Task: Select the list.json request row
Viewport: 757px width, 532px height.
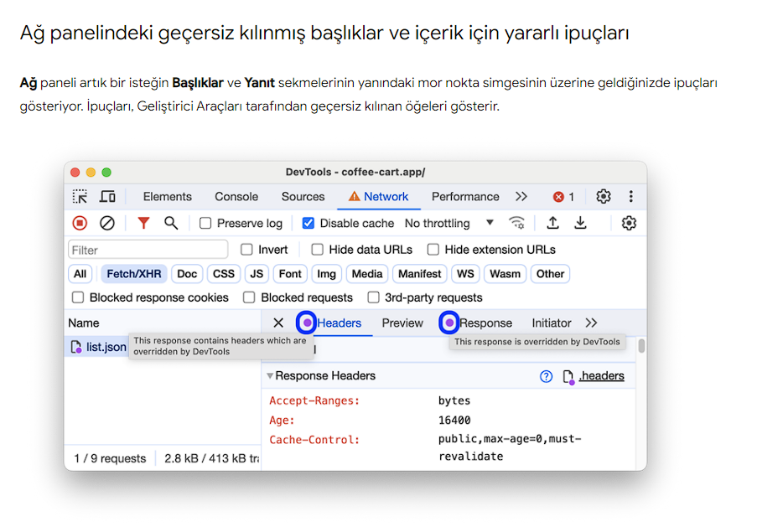Action: coord(163,347)
